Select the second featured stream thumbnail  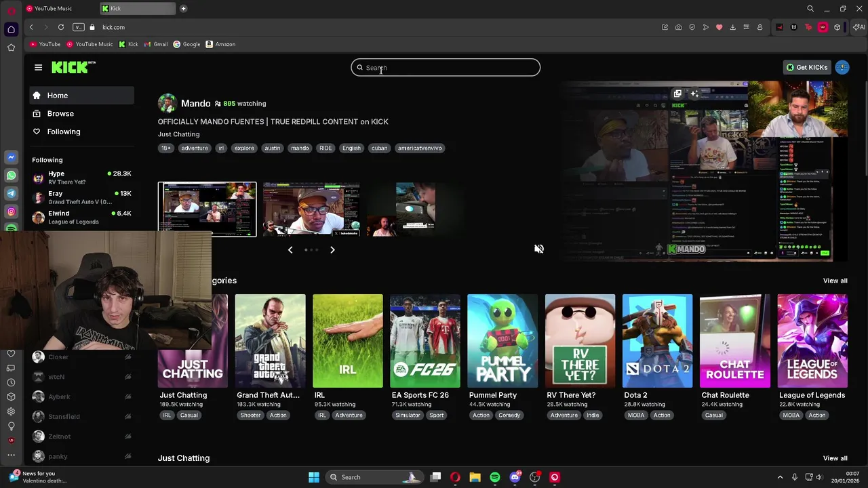[x=311, y=209]
